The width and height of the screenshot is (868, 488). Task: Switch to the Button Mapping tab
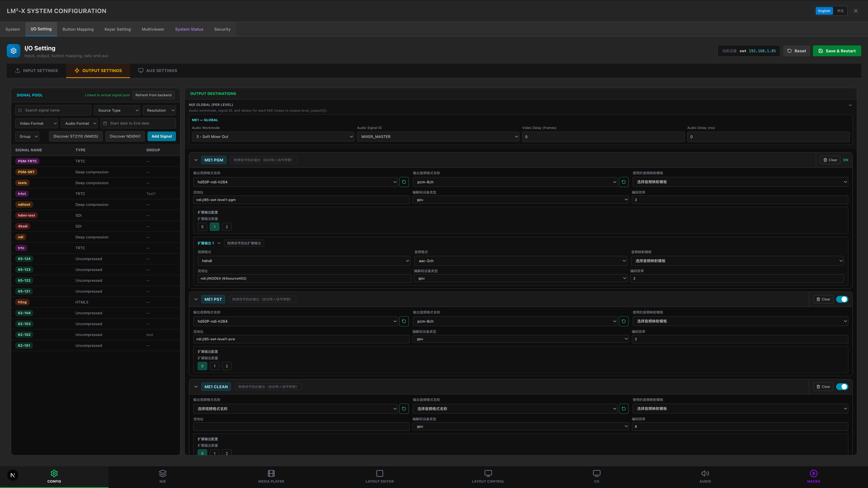coord(78,29)
